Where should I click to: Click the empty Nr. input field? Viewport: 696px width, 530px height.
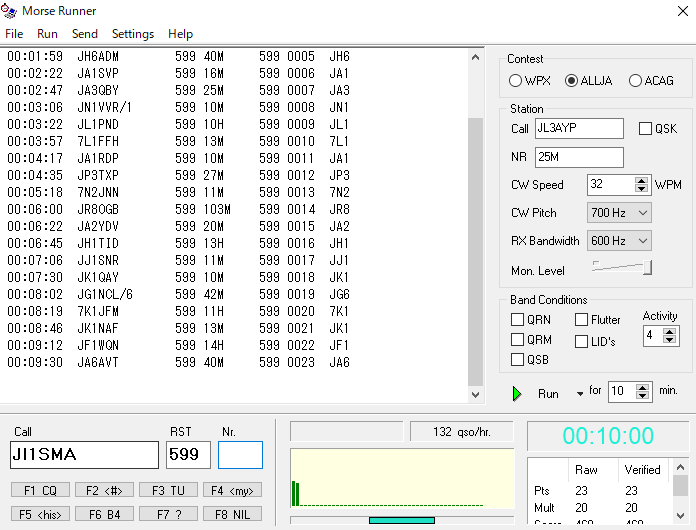pos(240,455)
